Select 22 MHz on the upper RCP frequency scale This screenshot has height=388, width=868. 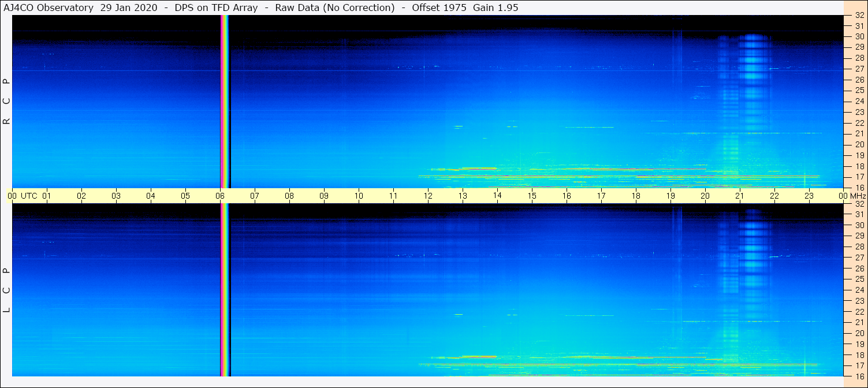859,123
